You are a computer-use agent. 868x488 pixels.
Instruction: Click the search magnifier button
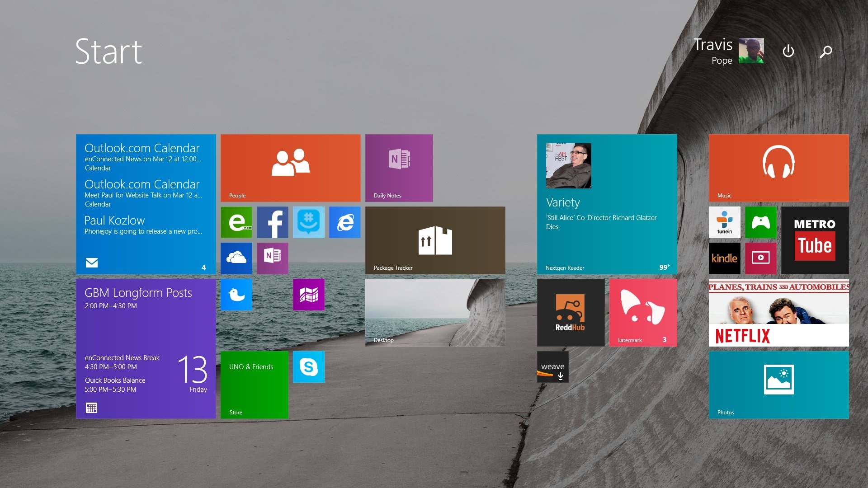(x=826, y=52)
